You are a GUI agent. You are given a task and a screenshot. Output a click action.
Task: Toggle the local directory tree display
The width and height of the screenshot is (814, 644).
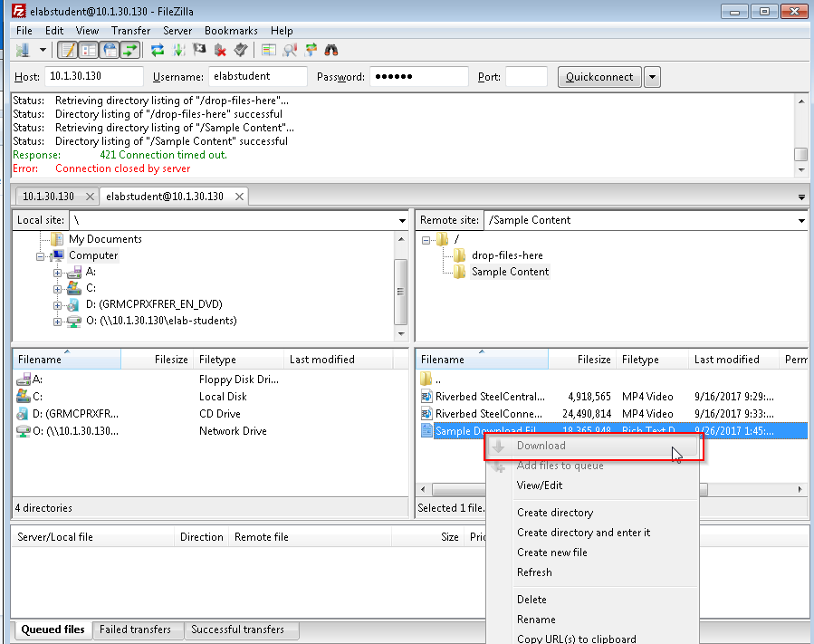(x=88, y=51)
